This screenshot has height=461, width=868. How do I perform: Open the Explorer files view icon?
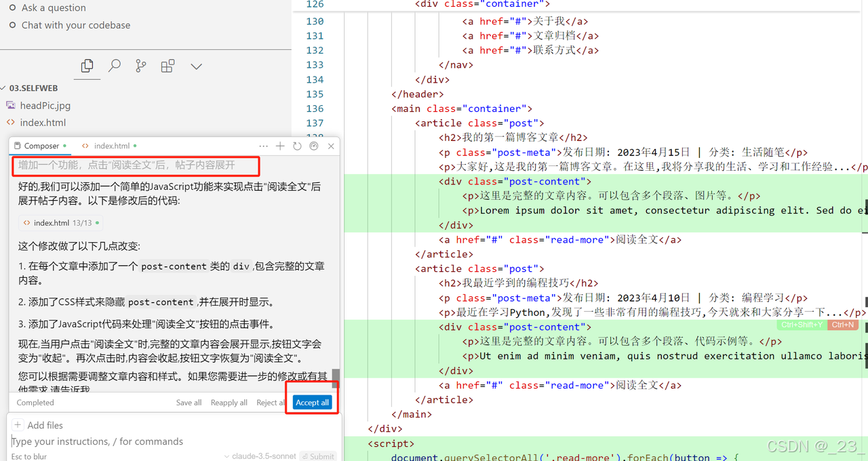87,66
